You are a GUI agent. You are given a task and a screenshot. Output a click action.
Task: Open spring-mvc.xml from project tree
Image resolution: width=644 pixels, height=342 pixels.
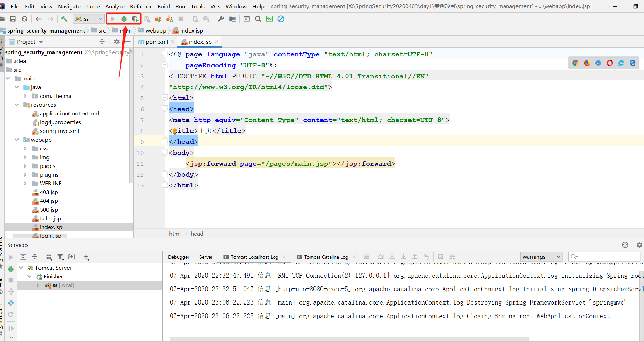point(59,131)
